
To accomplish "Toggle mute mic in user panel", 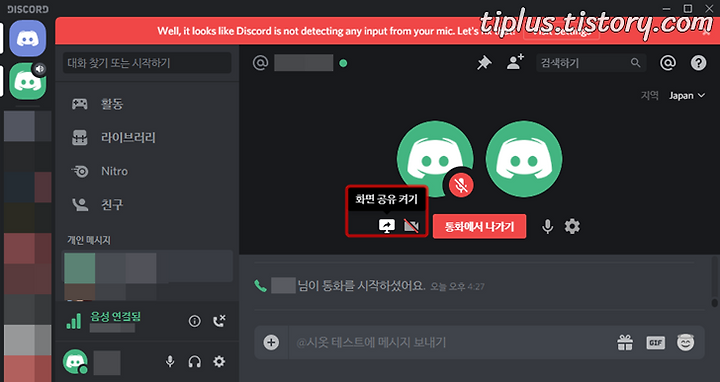I will tap(170, 362).
